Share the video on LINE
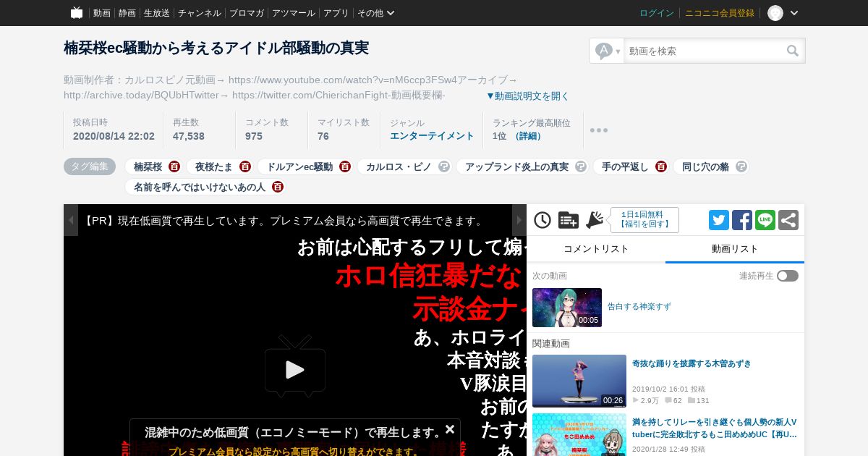This screenshot has width=868, height=456. pos(765,220)
